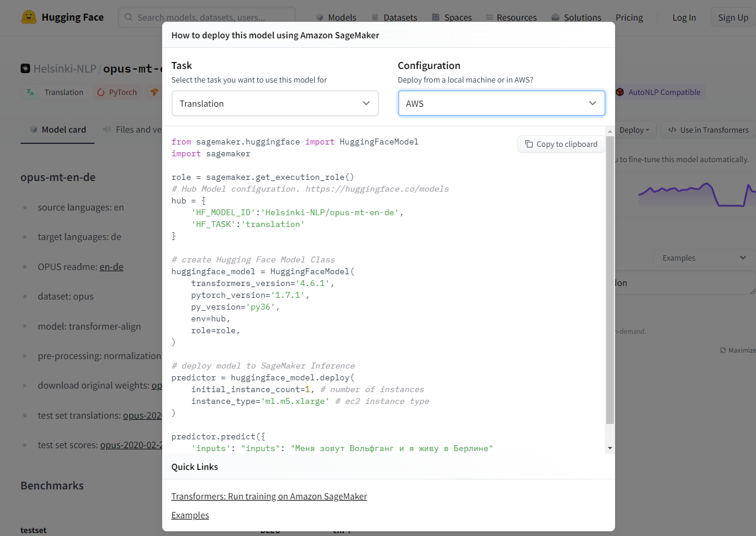Open Transformers: Run training on Amazon SageMaker link
Image resolution: width=756 pixels, height=536 pixels.
pos(269,496)
